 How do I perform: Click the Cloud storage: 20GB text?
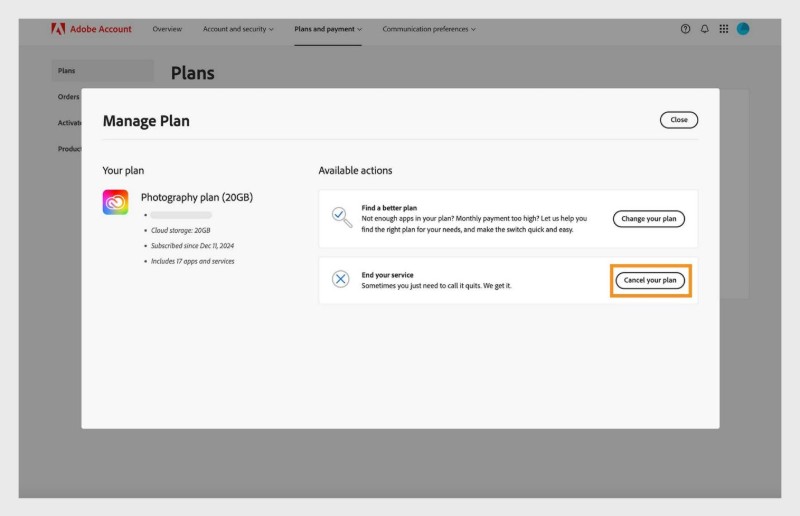click(181, 230)
